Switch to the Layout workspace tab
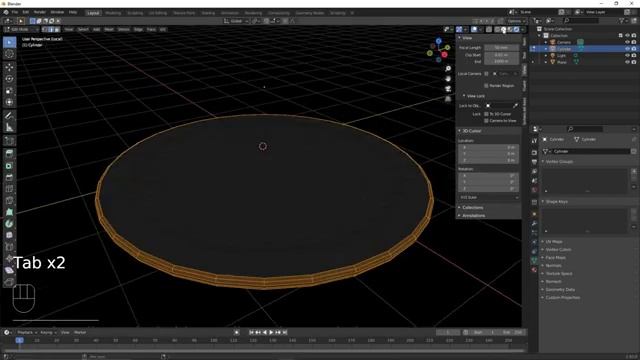The width and height of the screenshot is (640, 360). tap(93, 13)
